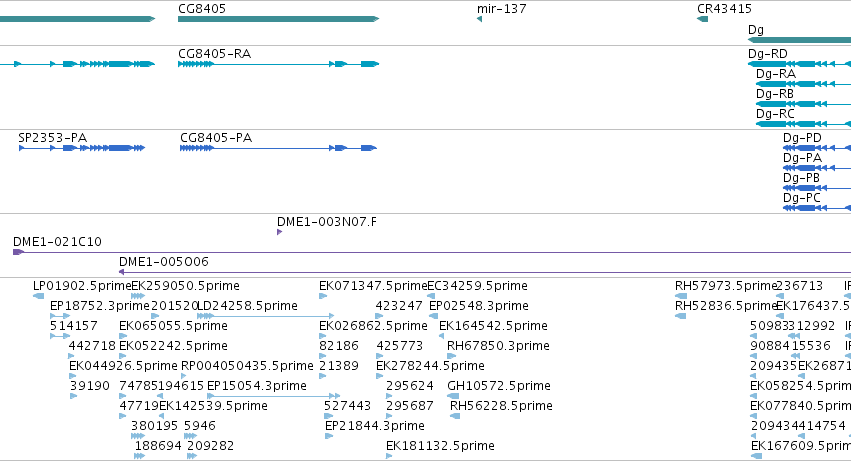The image size is (851, 461).
Task: Click the Dg-PA protein label
Action: click(x=802, y=158)
